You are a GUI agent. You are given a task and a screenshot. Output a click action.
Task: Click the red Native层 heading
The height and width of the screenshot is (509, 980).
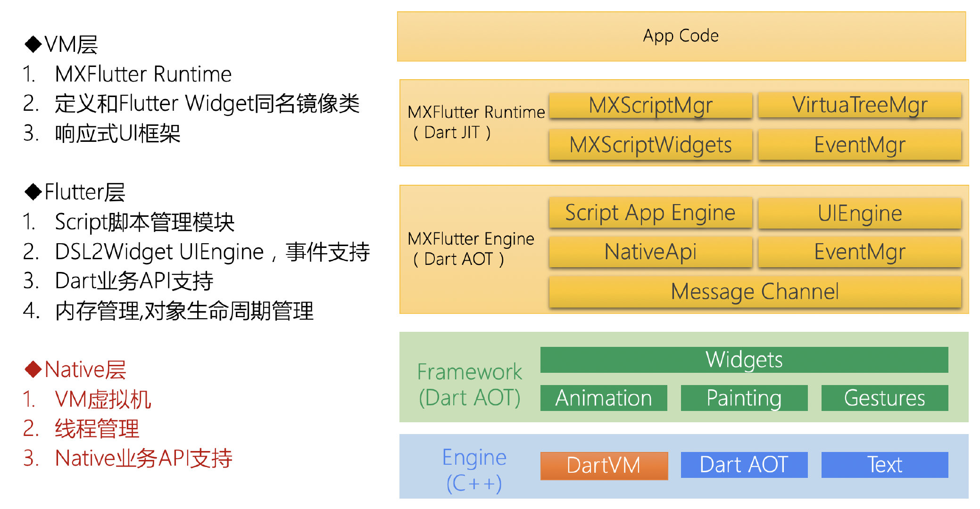(75, 369)
